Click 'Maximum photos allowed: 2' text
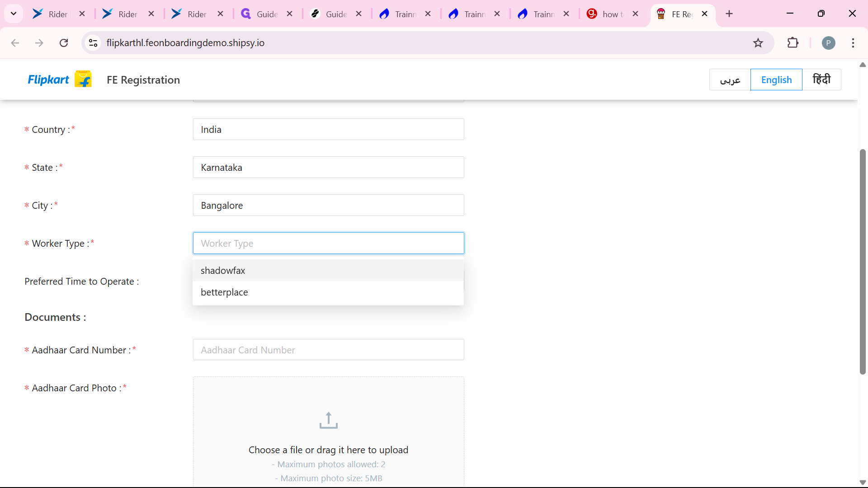 (328, 464)
